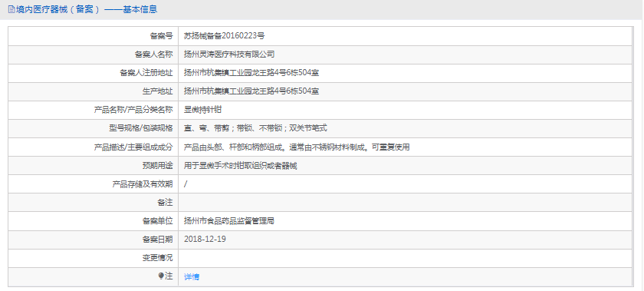Click the 备案单位 value 扬州市食品药品监督管理局
The height and width of the screenshot is (291, 644).
228,221
